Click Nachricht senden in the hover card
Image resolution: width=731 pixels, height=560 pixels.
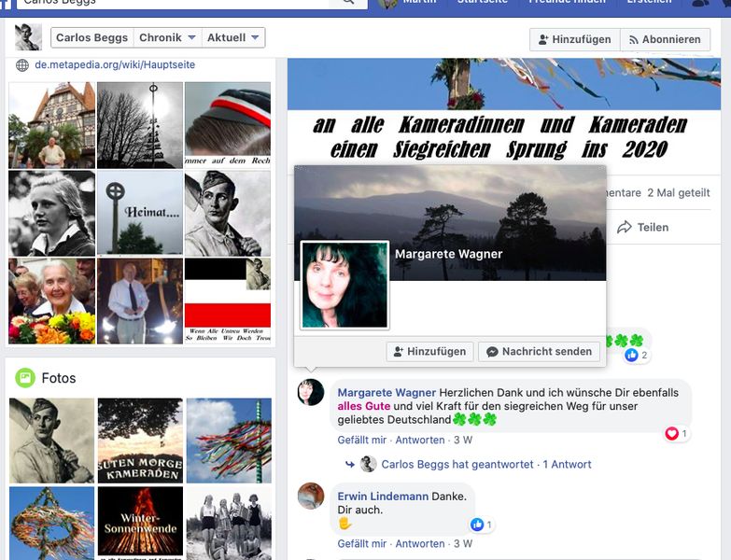[539, 352]
